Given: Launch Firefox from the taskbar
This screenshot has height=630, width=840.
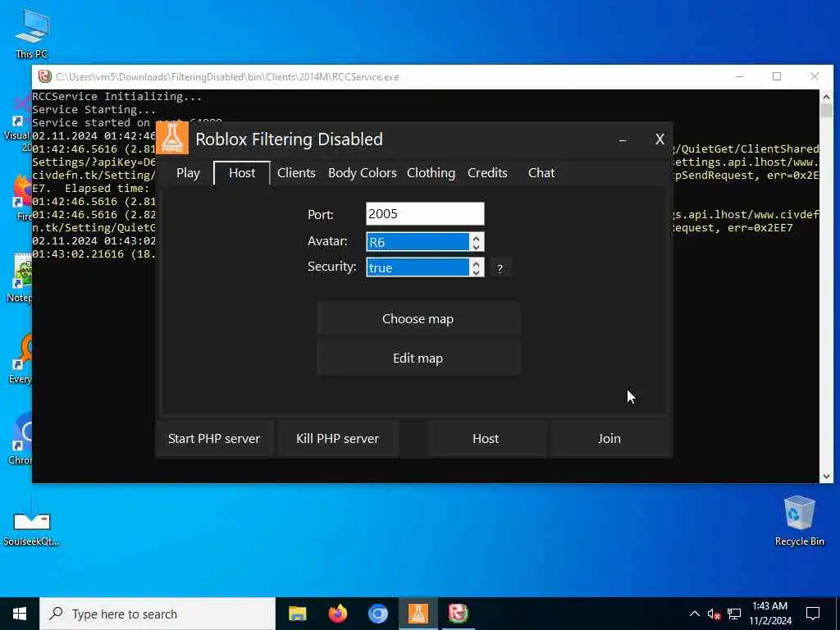Looking at the screenshot, I should coord(337,614).
